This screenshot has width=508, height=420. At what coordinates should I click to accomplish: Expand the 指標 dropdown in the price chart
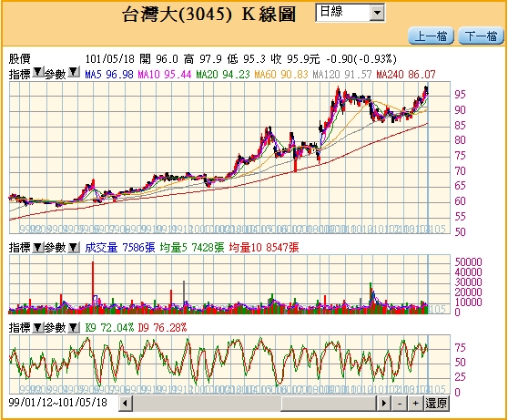(38, 72)
